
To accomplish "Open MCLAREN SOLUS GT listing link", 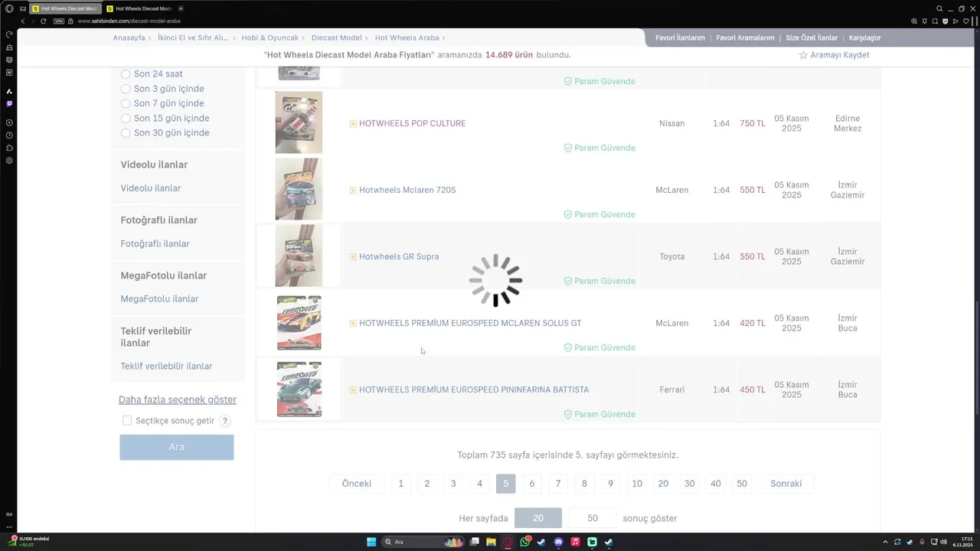I will [x=470, y=323].
